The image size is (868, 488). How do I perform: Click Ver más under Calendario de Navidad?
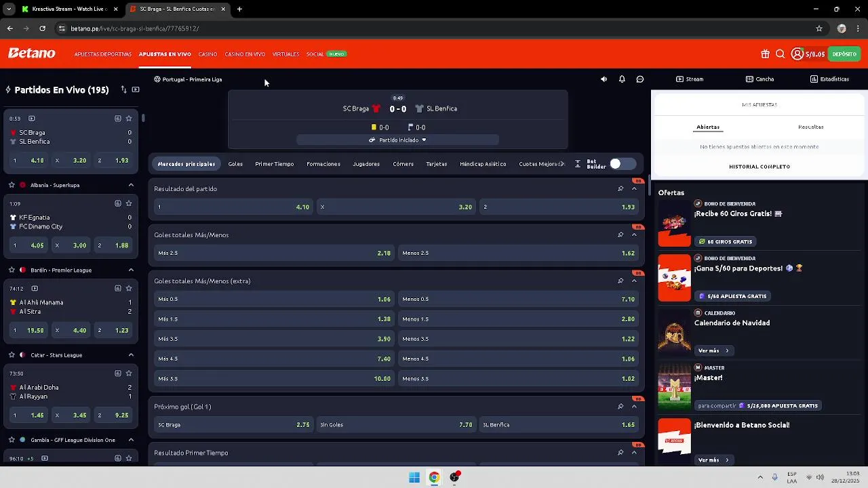point(713,351)
